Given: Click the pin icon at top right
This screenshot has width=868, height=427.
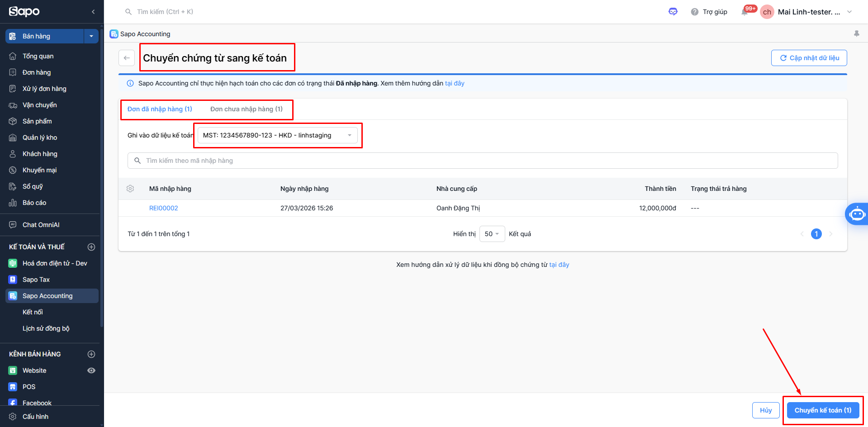Looking at the screenshot, I should click(856, 34).
